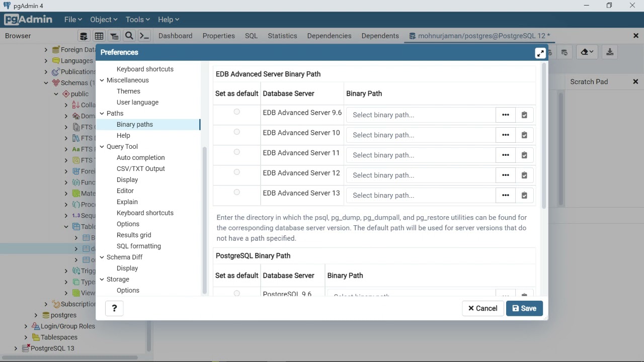Close the Scratch Pad panel

(635, 81)
